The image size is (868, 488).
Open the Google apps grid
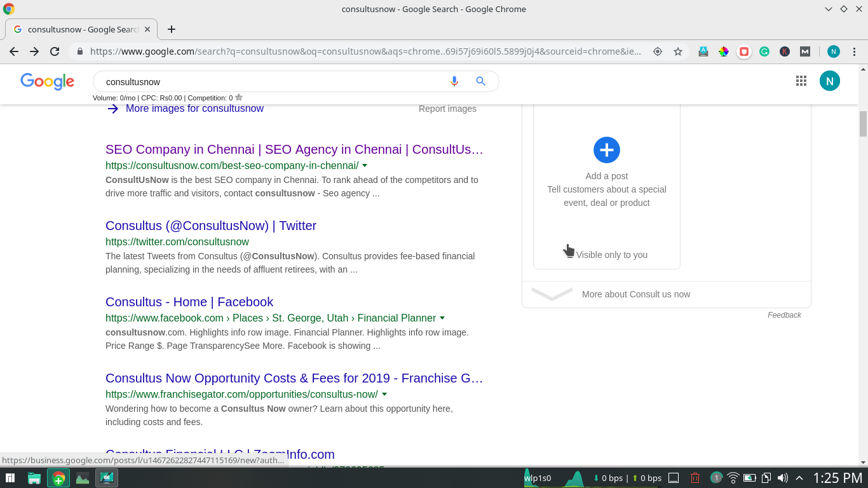tap(801, 81)
